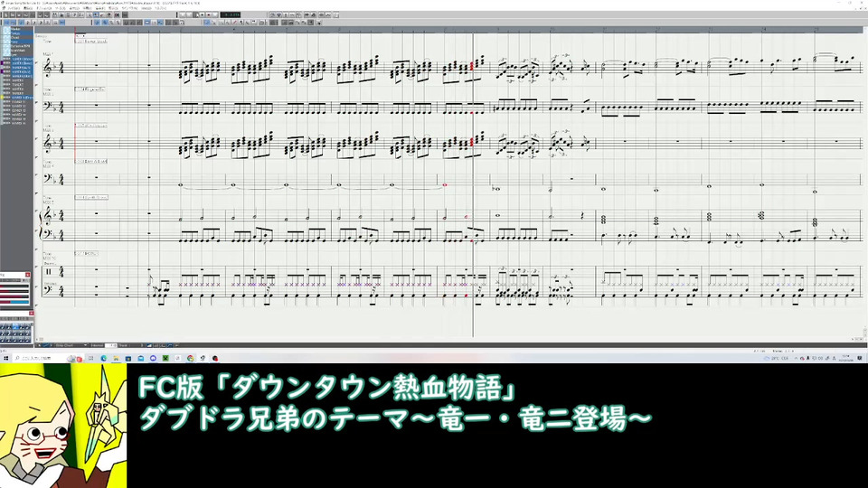
Task: Click the red whole note in the Midi 4 staff
Action: pos(445,184)
